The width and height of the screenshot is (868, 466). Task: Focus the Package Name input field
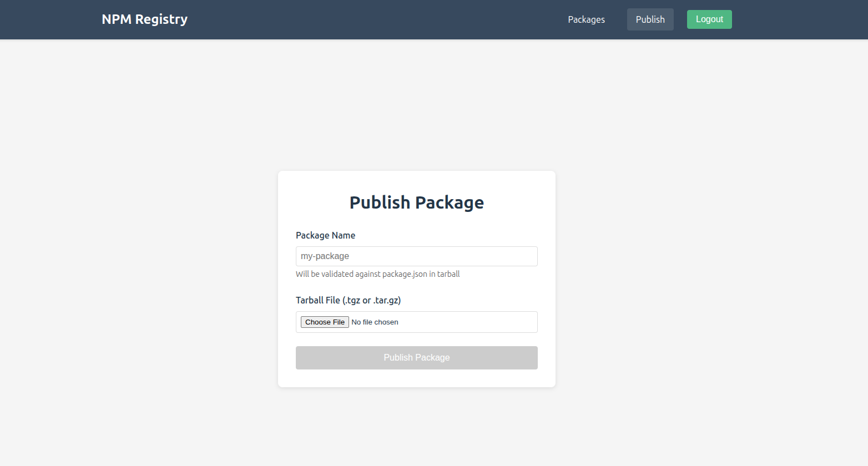coord(417,256)
